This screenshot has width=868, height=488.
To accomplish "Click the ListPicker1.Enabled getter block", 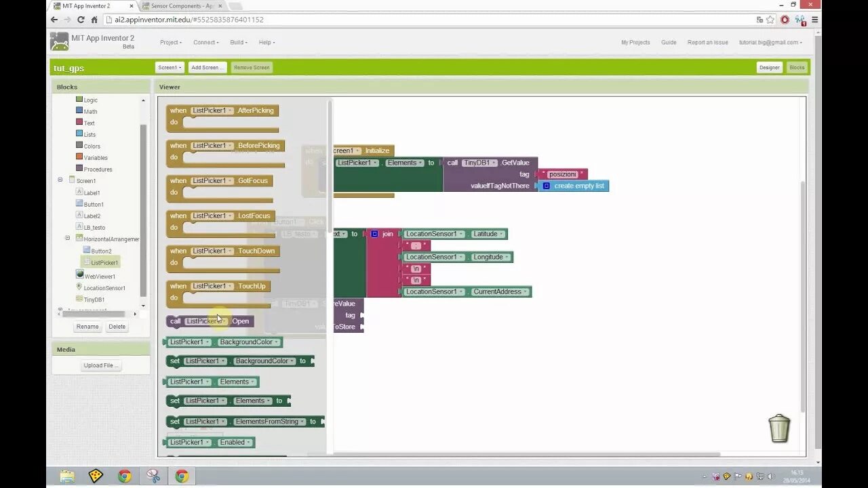I will (210, 442).
